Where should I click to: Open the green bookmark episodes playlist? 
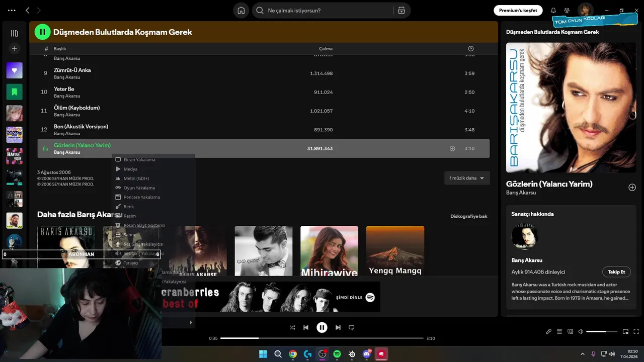pos(14,92)
